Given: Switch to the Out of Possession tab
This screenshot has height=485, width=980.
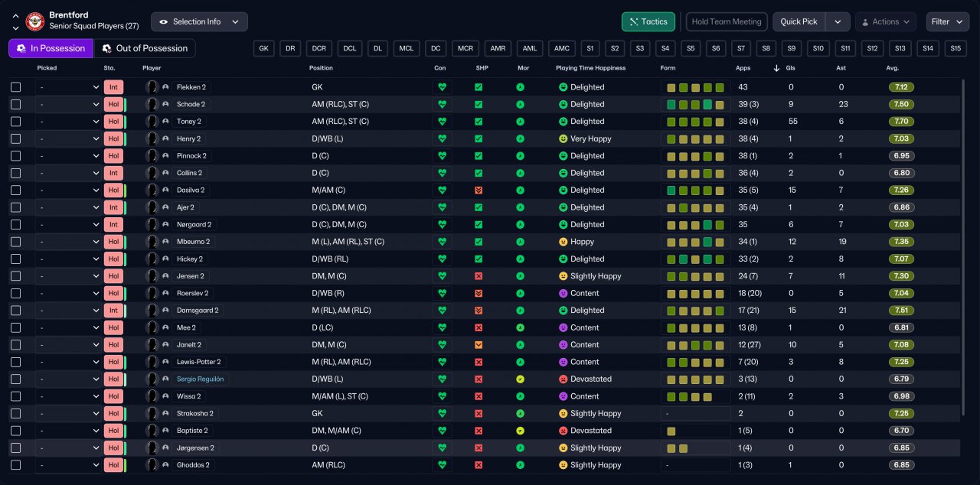Looking at the screenshot, I should pyautogui.click(x=145, y=49).
